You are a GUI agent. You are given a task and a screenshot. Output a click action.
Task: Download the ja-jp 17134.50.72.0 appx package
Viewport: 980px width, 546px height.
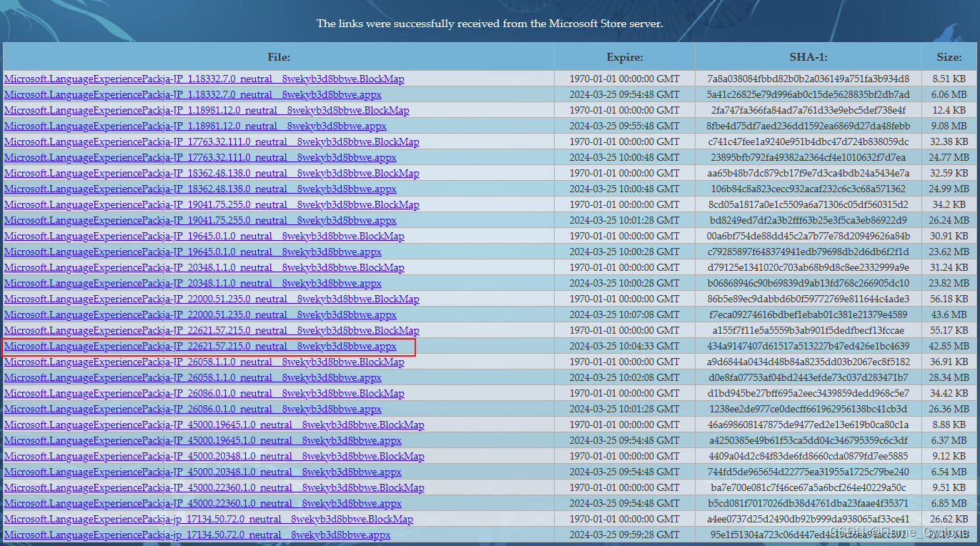(x=197, y=535)
